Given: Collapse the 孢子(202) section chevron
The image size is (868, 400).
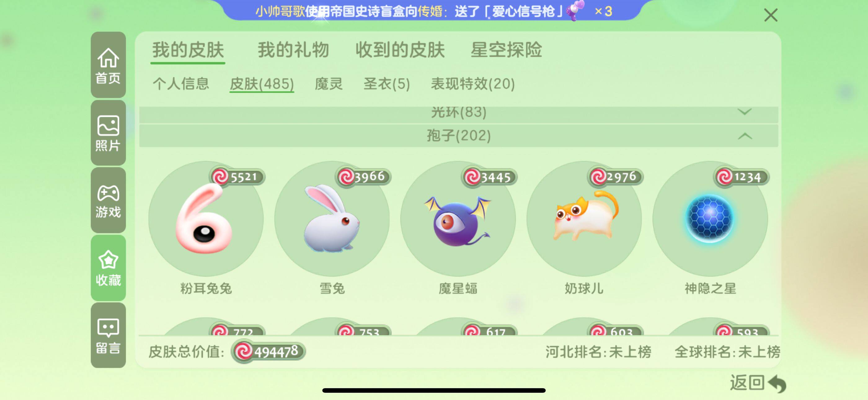Looking at the screenshot, I should tap(745, 136).
